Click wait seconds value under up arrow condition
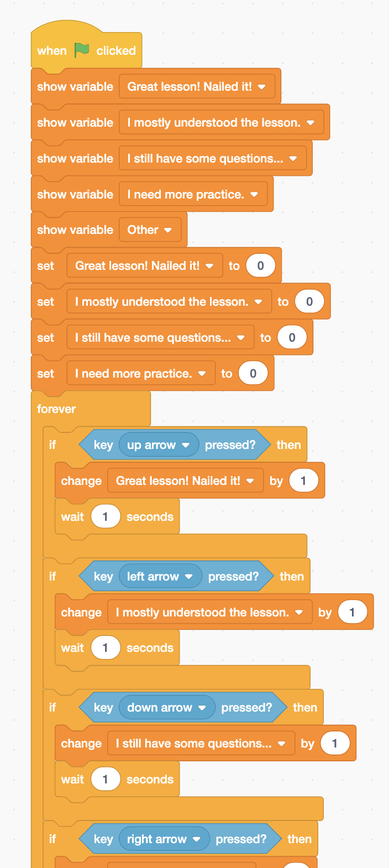 point(105,517)
